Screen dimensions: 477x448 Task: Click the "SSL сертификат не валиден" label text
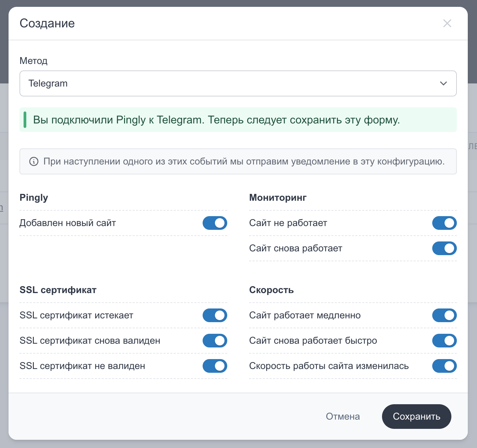(82, 366)
